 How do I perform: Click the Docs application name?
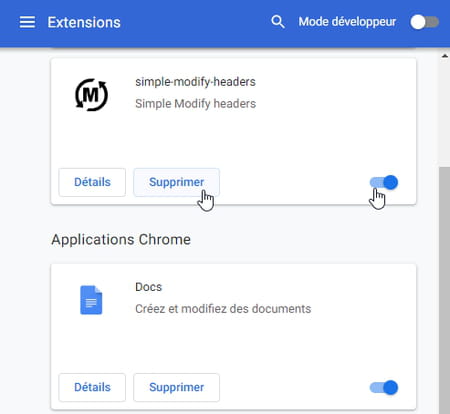pyautogui.click(x=148, y=287)
